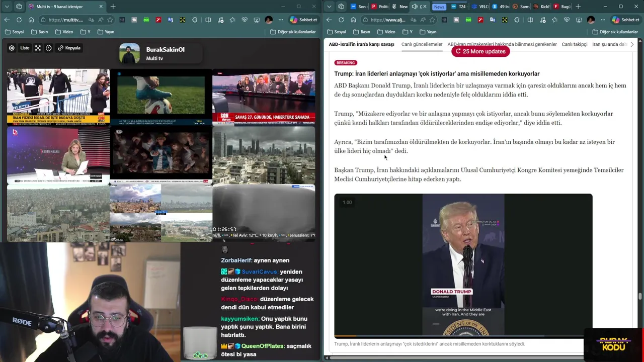Click right window horizontal scrollbar
644x362 pixels.
tap(455, 358)
